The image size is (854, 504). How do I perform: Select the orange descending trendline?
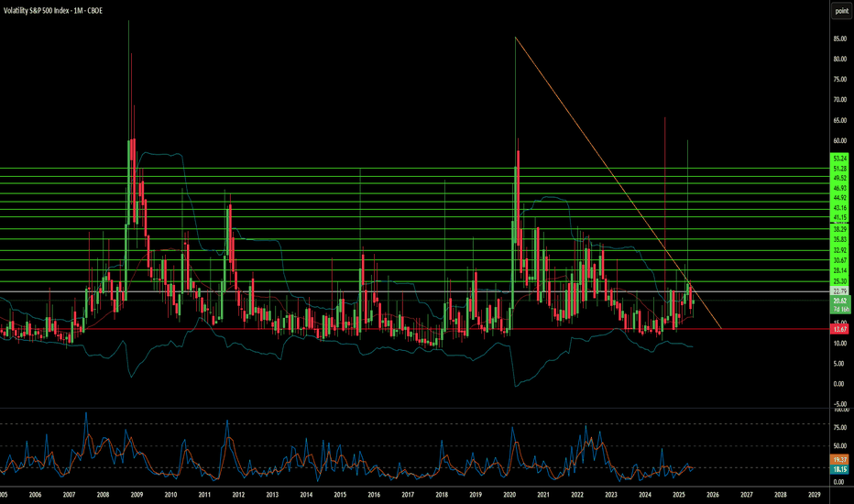point(619,182)
